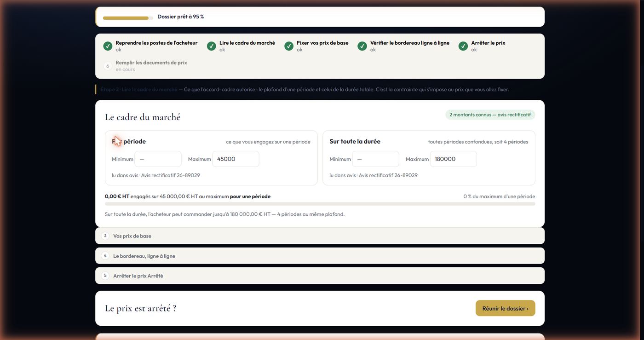
Task: Edit Maximum field showing 180000
Action: pyautogui.click(x=453, y=159)
